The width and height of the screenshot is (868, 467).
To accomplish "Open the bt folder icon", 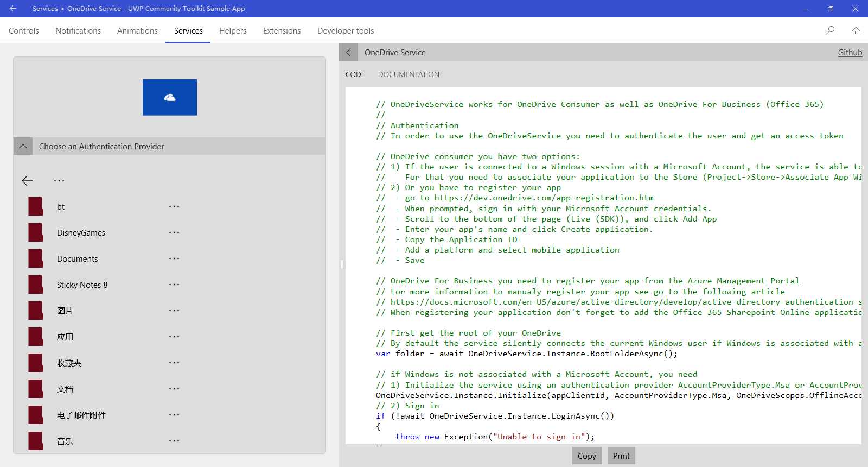I will pos(36,206).
